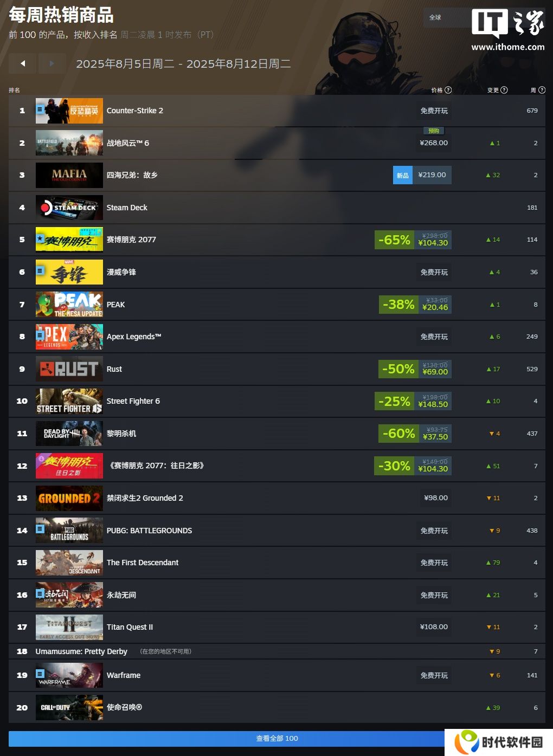
Task: Click the Umamusume: Pretty Derby entry
Action: [x=81, y=651]
